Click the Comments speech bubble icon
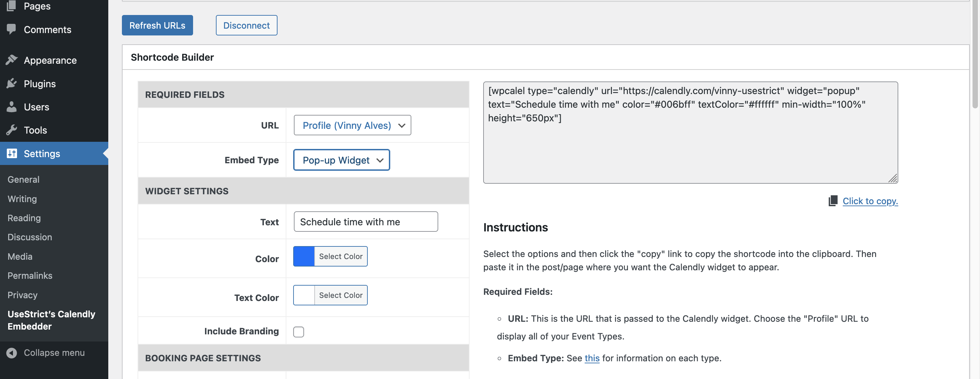The image size is (980, 379). 12,29
